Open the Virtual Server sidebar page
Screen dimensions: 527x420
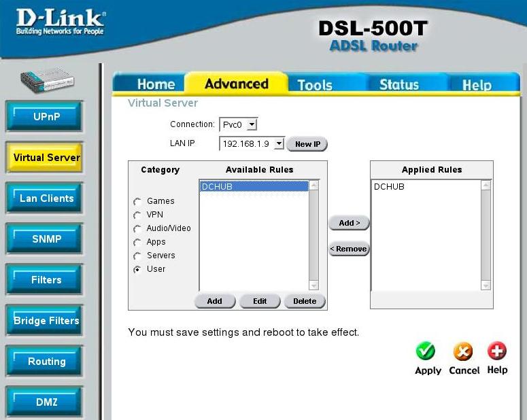click(x=44, y=157)
